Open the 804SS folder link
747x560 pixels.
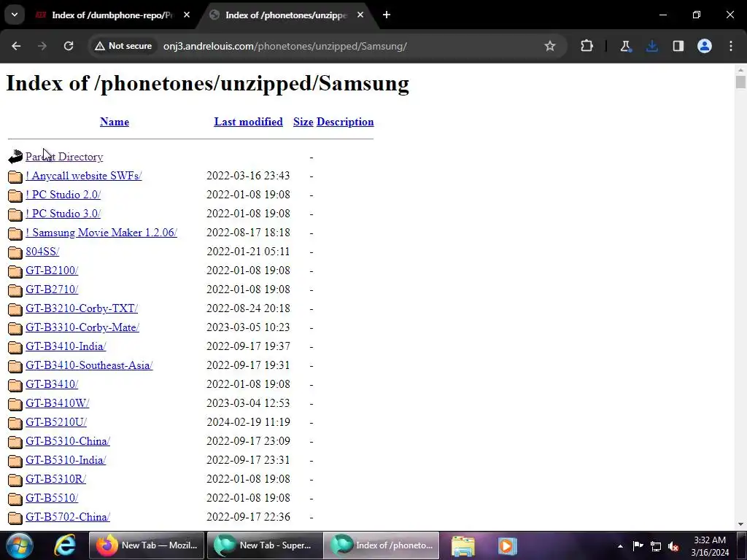[42, 252]
